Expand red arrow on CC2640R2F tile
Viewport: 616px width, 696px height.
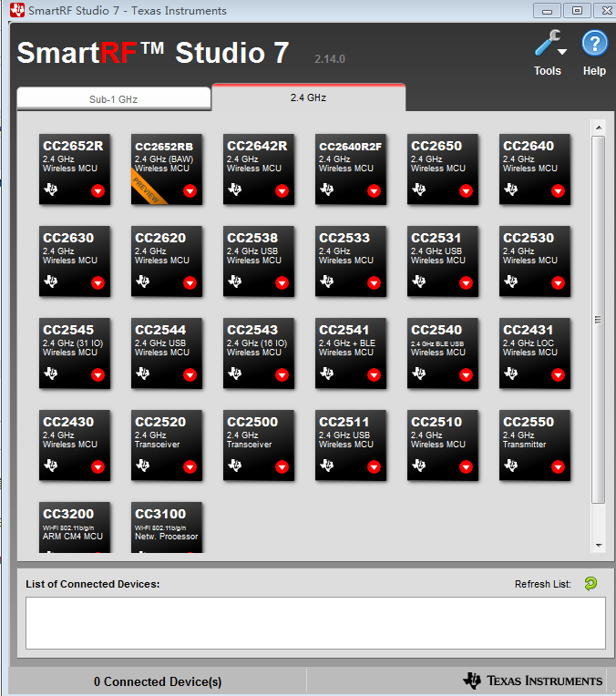coord(374,191)
